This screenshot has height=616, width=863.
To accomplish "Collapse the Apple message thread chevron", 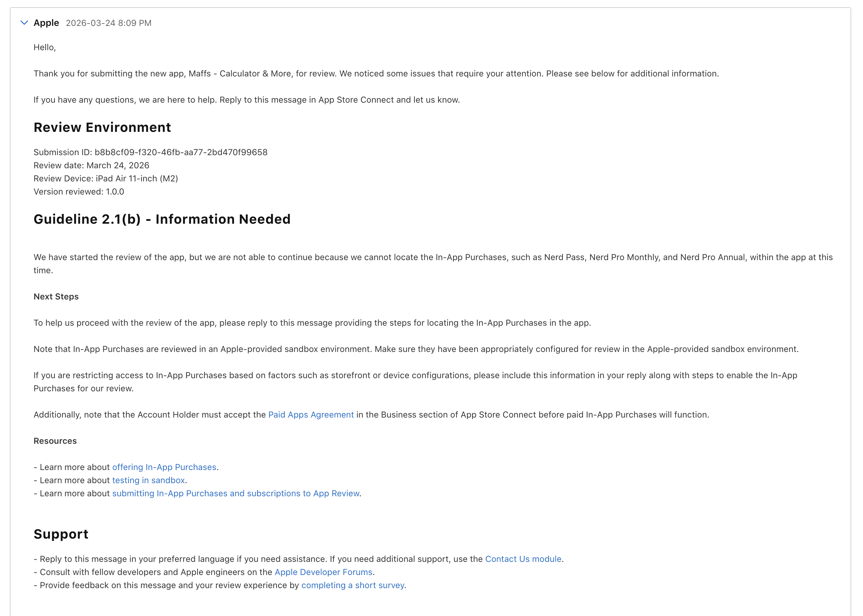I will point(24,23).
